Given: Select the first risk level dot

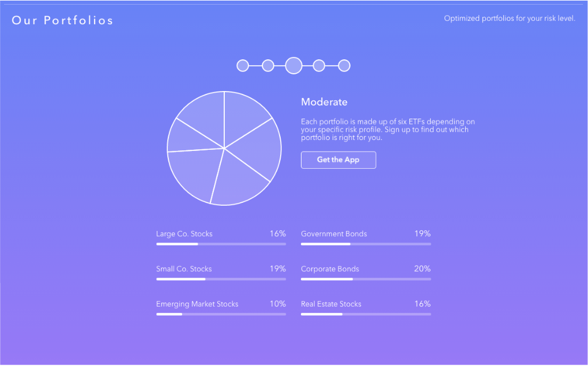Looking at the screenshot, I should coord(243,66).
